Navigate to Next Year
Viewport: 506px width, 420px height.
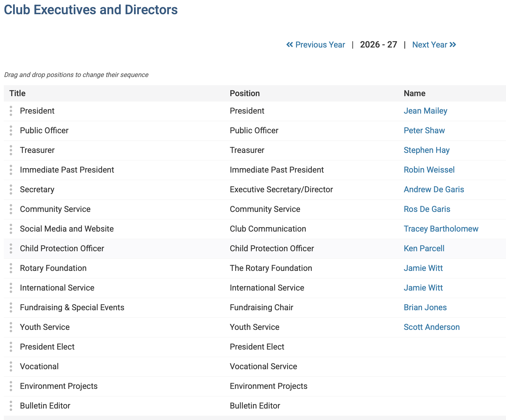(434, 45)
